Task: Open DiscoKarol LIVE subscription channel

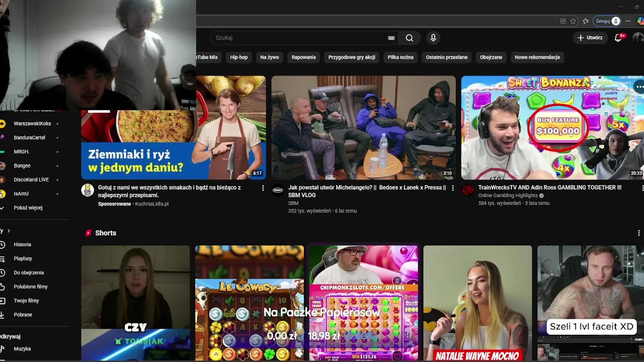Action: (31, 180)
